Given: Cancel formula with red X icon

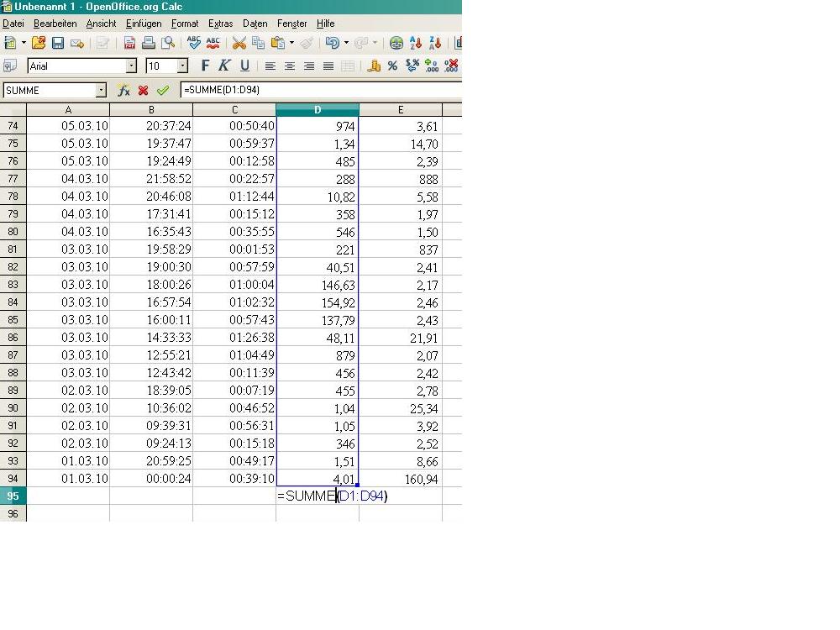Looking at the screenshot, I should 143,90.
